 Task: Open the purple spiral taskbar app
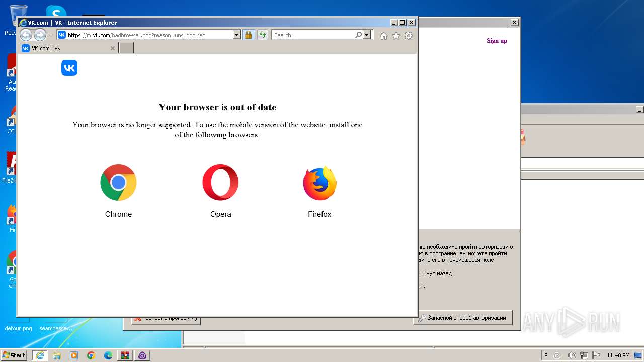[x=142, y=355]
